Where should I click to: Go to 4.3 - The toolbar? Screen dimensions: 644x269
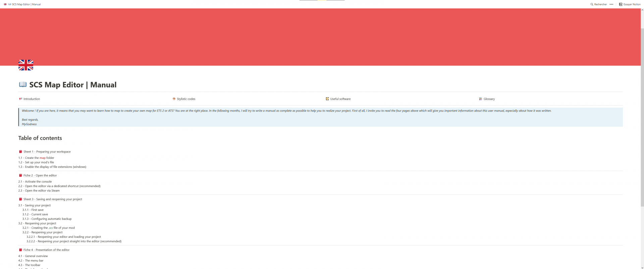coord(29,265)
